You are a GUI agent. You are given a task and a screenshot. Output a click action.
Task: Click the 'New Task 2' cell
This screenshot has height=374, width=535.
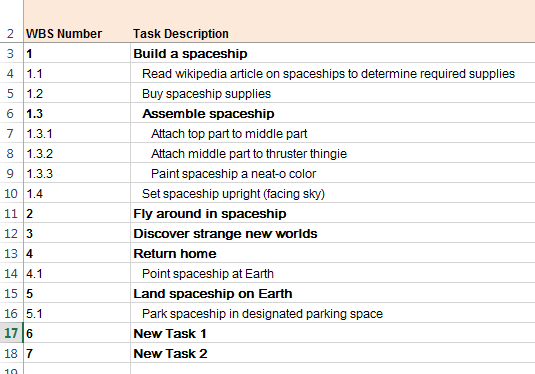pos(333,353)
